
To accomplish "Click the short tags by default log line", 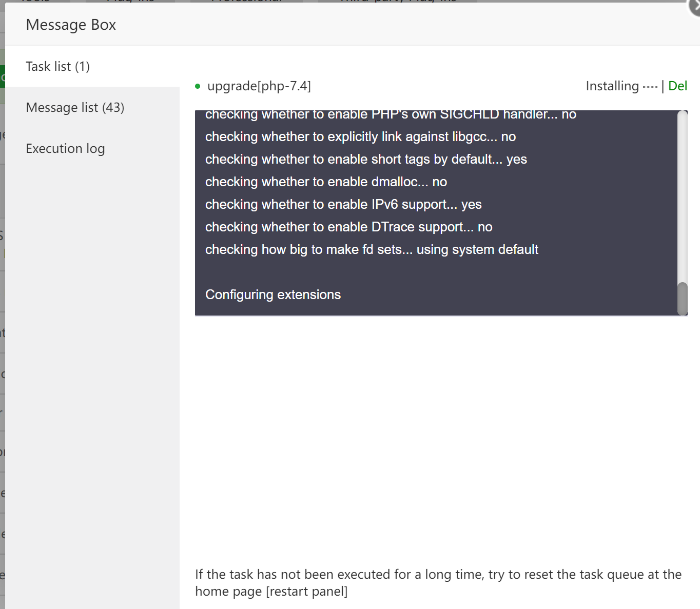I will point(366,160).
